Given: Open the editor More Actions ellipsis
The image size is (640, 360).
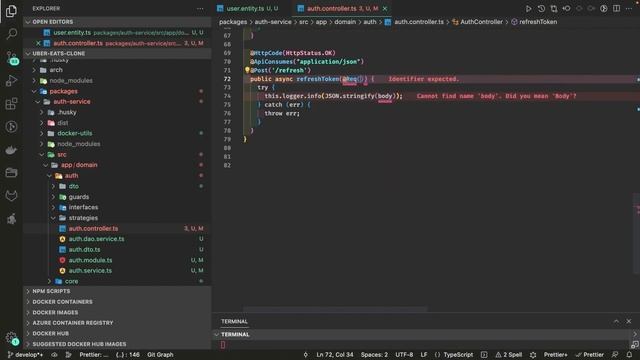Looking at the screenshot, I should [629, 9].
